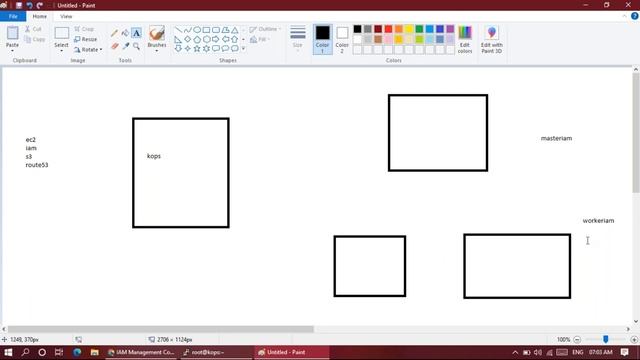Click the Paste clipboard icon
This screenshot has height=360, width=640.
12,33
